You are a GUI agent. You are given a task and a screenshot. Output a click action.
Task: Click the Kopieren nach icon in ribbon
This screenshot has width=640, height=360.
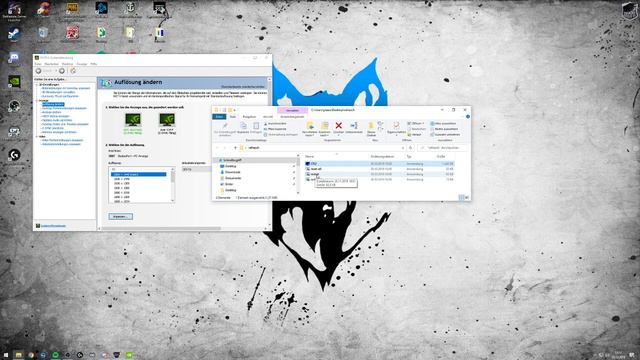pos(324,125)
